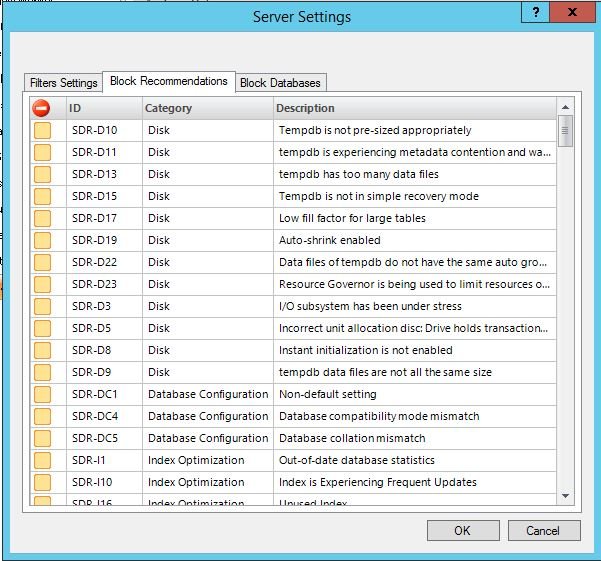
Task: Click 'Incorrect unit allocation disc' description
Action: [x=414, y=328]
